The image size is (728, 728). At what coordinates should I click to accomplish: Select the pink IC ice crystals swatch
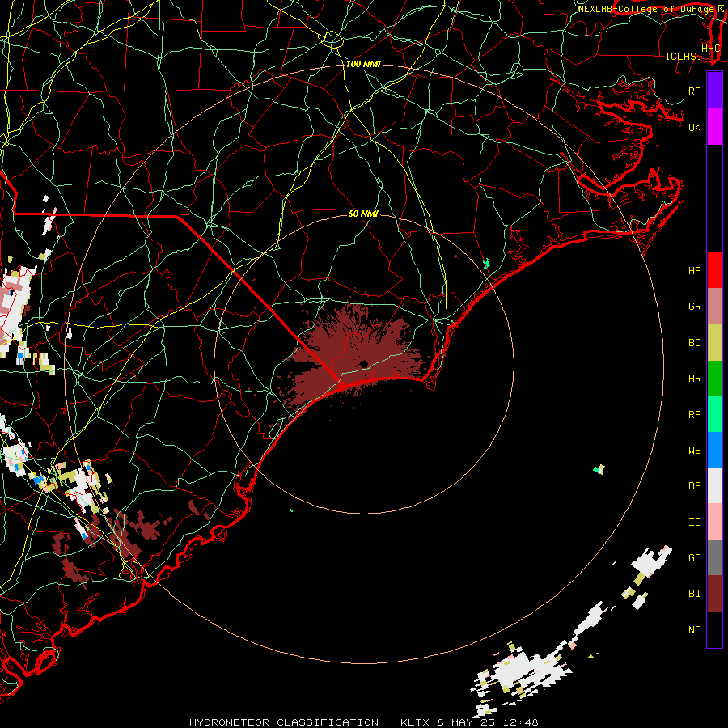(x=714, y=522)
